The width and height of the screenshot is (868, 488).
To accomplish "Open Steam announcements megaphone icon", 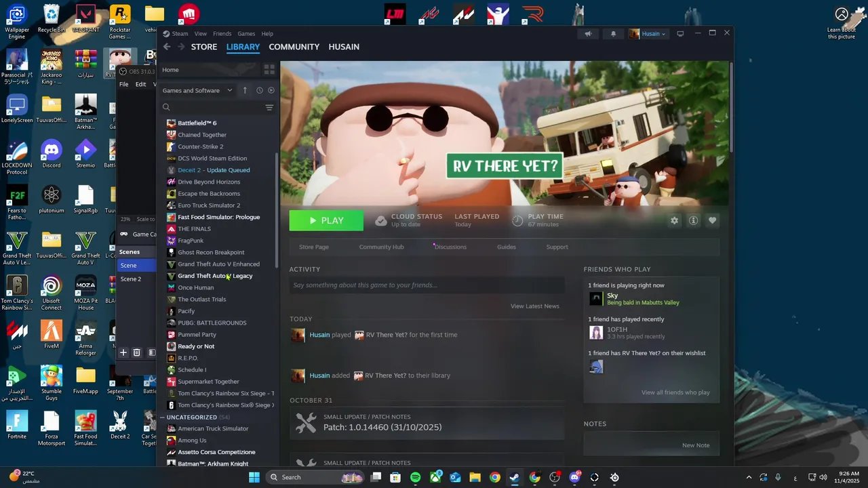I will pos(588,34).
